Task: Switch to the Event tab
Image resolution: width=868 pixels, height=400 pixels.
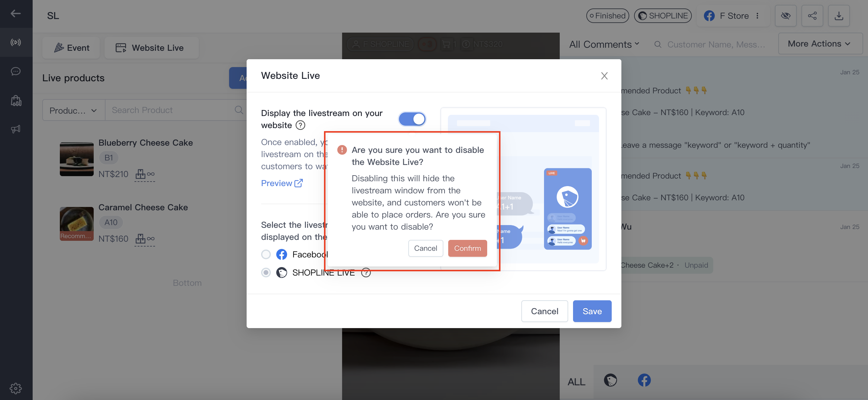Action: (71, 48)
